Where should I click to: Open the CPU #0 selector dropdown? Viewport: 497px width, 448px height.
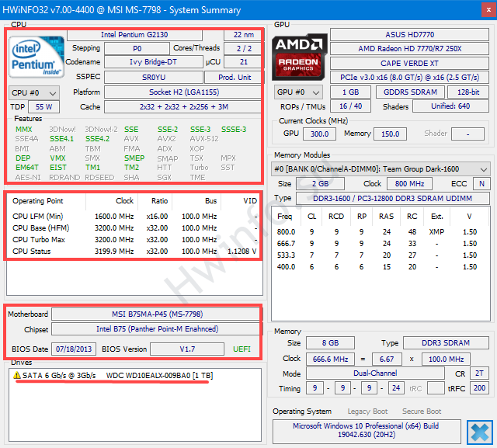click(x=33, y=92)
